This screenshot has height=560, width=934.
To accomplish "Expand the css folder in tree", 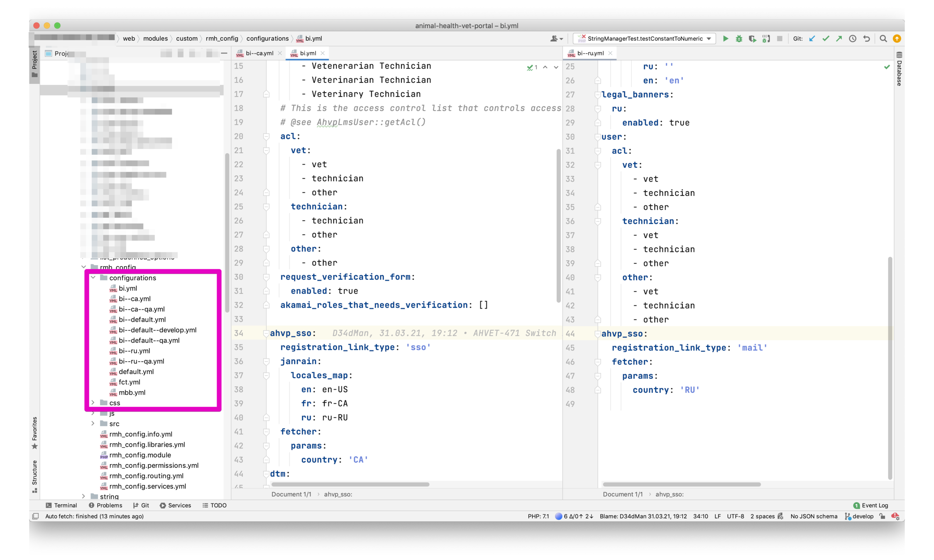I will click(93, 403).
